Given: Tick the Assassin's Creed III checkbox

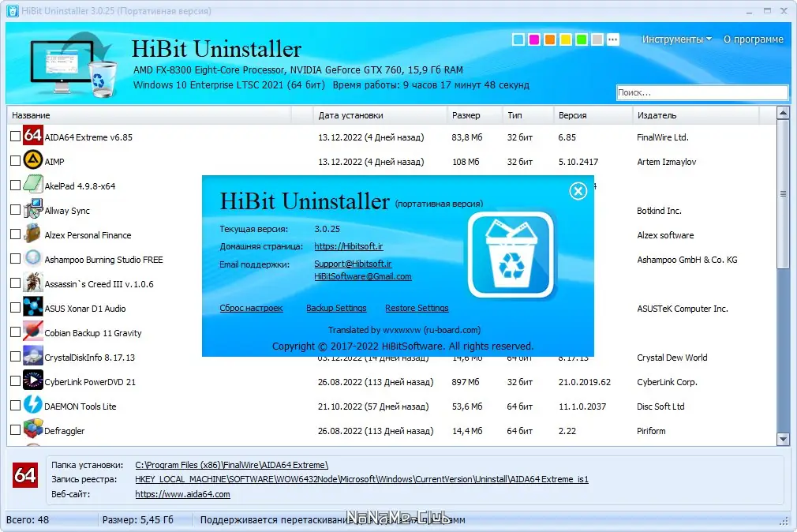Looking at the screenshot, I should (x=15, y=283).
